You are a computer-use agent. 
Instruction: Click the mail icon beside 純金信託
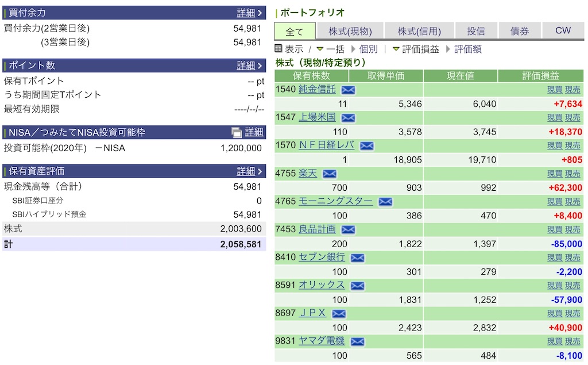[x=348, y=90]
